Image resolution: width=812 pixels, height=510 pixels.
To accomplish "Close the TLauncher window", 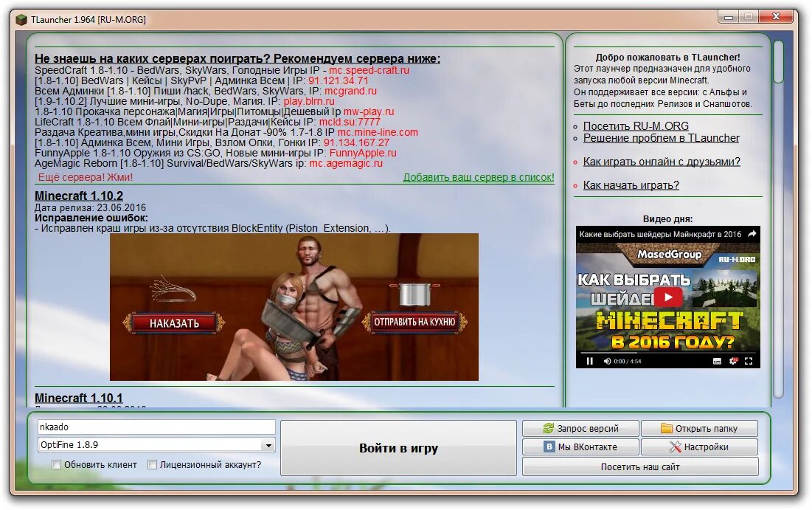I will [x=776, y=16].
